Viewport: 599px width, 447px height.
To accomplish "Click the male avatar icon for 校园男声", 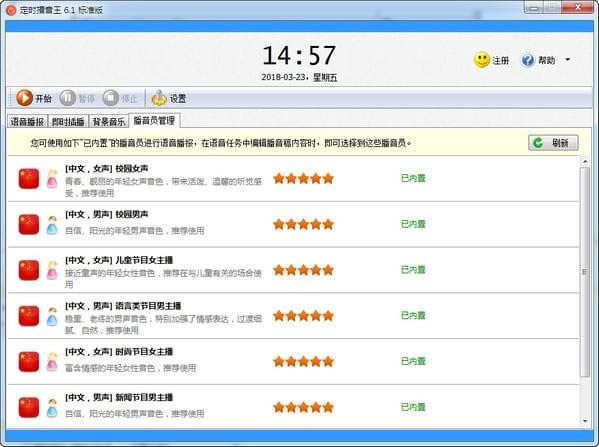I will click(x=52, y=225).
